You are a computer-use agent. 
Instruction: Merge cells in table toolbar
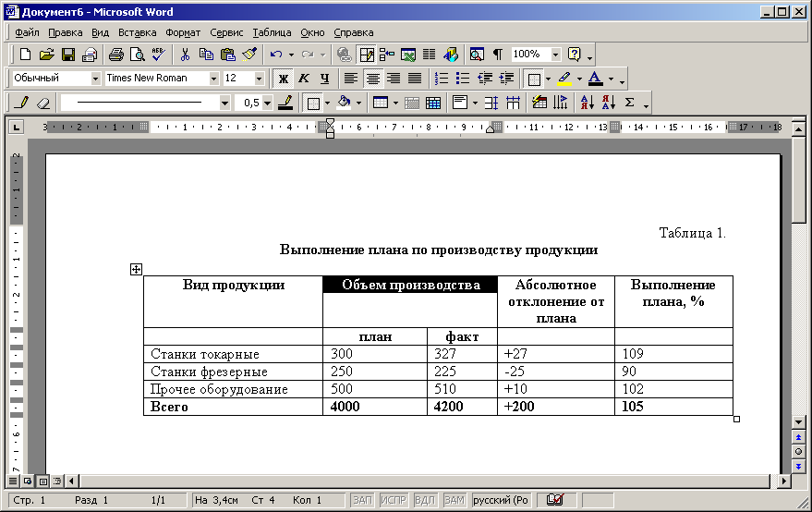pos(412,103)
